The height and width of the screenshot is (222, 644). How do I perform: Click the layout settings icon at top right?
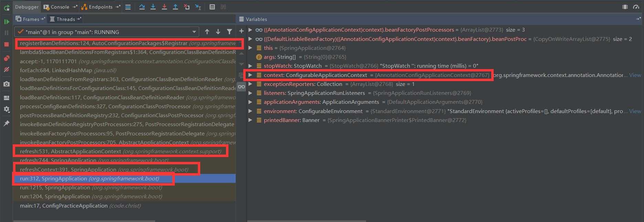625,7
